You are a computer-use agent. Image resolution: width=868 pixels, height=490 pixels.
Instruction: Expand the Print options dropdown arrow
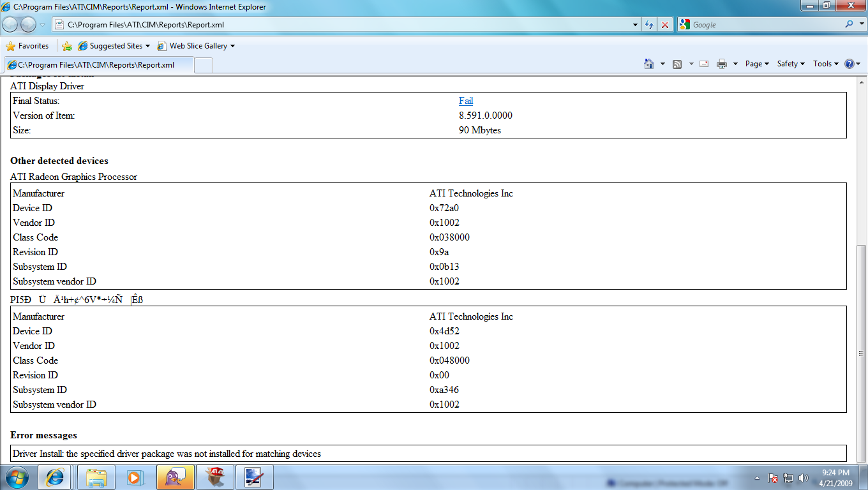pyautogui.click(x=735, y=64)
